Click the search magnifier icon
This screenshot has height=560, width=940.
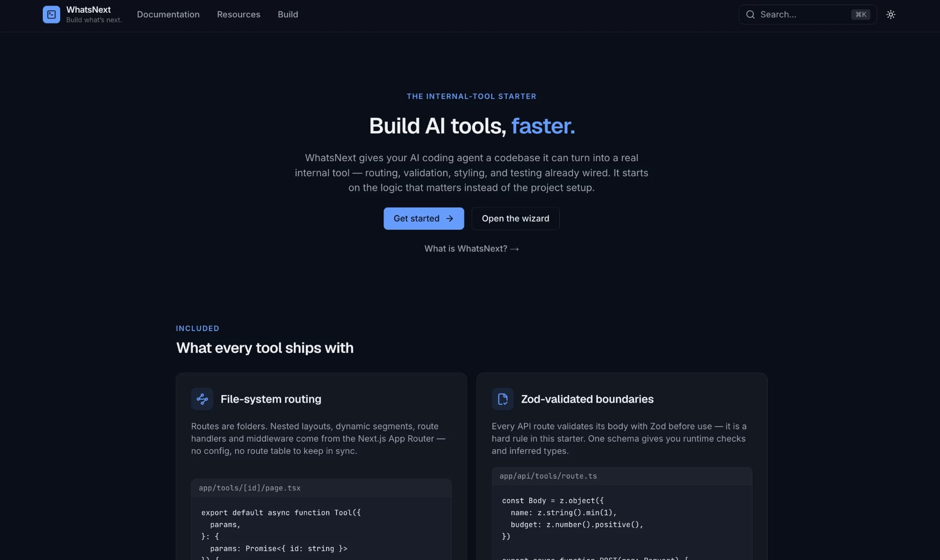pyautogui.click(x=751, y=15)
